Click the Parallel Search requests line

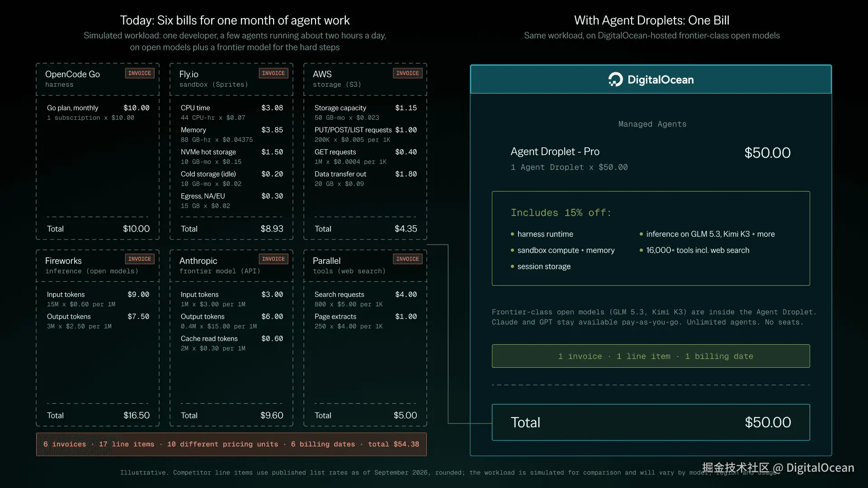click(365, 299)
